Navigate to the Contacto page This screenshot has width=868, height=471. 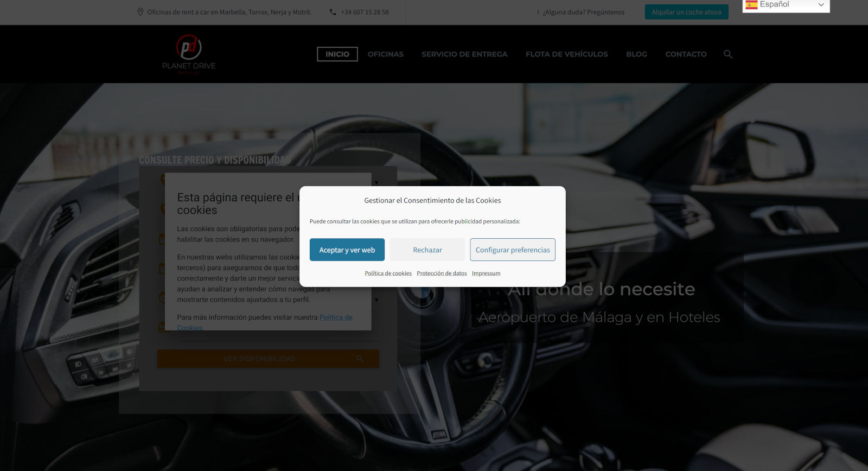click(686, 54)
